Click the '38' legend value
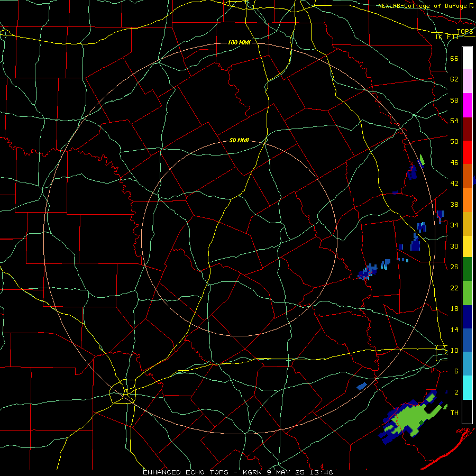Screen dimensions: 476x476 pyautogui.click(x=454, y=204)
